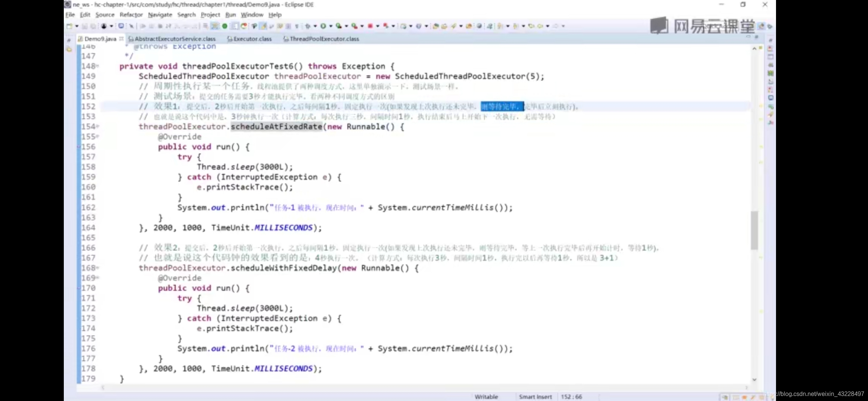Click the Open Type icon
The image size is (868, 401).
436,26
